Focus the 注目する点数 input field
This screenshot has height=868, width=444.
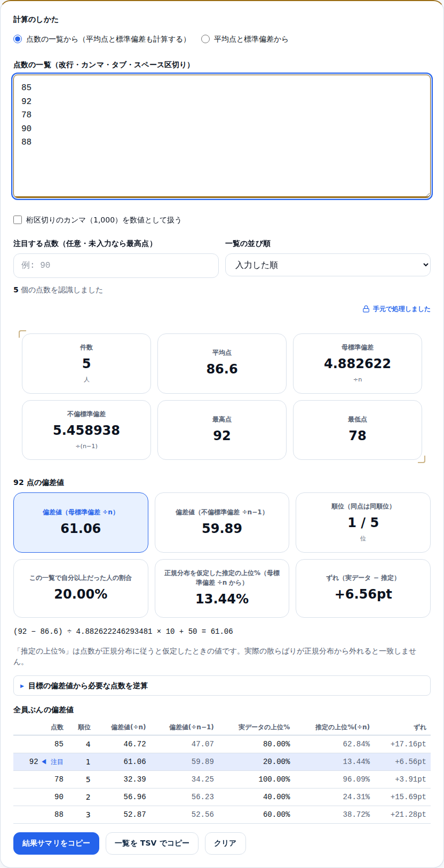116,265
